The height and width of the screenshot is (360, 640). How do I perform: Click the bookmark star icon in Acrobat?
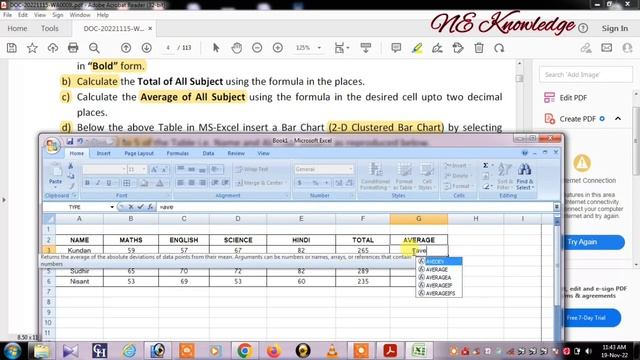click(x=32, y=48)
